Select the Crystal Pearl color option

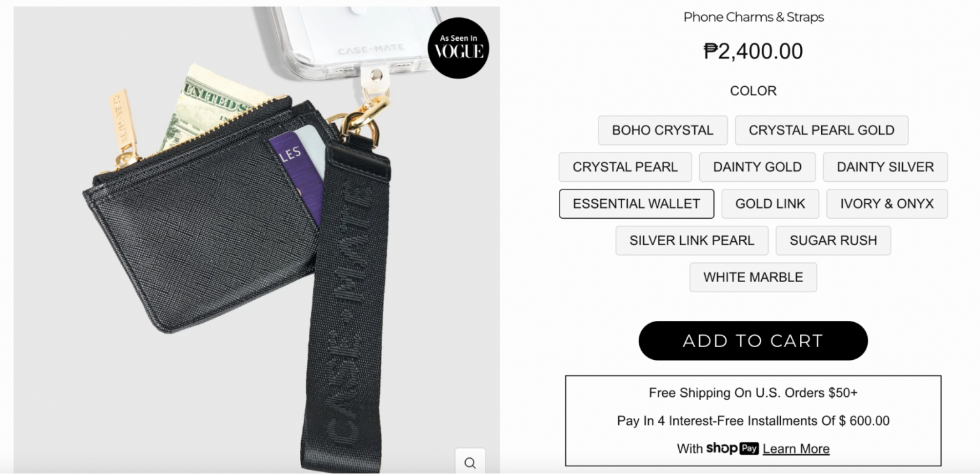coord(625,167)
